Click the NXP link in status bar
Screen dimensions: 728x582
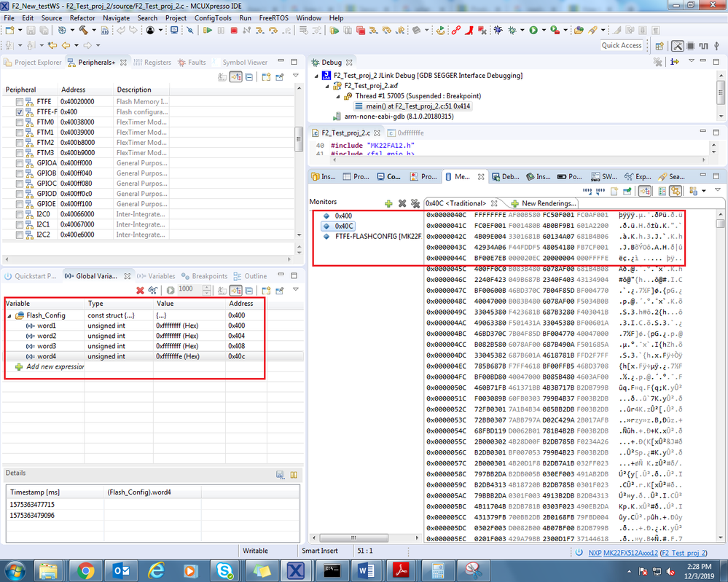coord(595,552)
